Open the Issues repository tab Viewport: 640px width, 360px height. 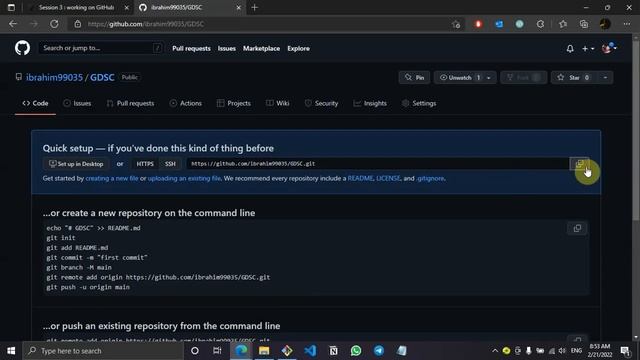[x=77, y=103]
